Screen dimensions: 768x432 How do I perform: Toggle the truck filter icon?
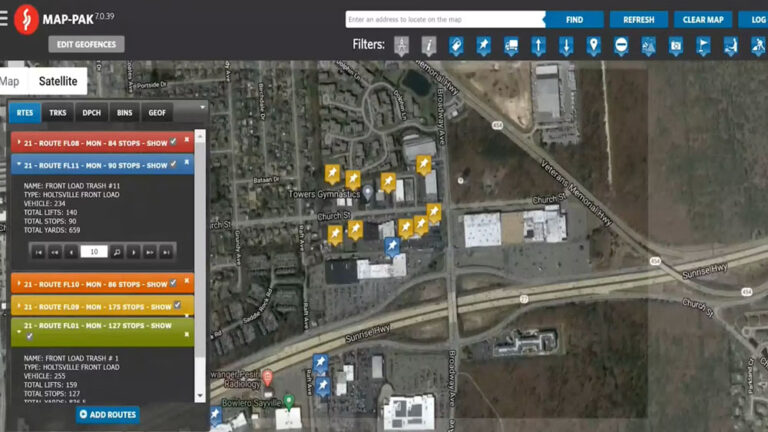(x=511, y=46)
